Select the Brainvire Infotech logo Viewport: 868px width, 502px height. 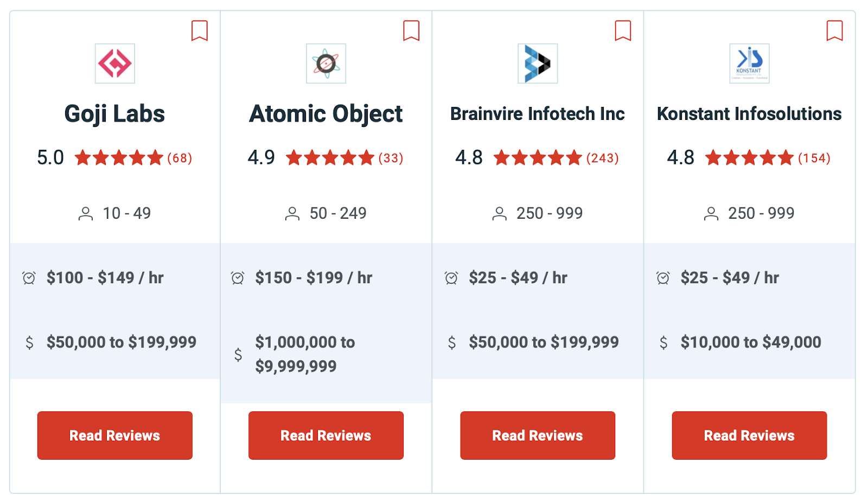pos(538,63)
